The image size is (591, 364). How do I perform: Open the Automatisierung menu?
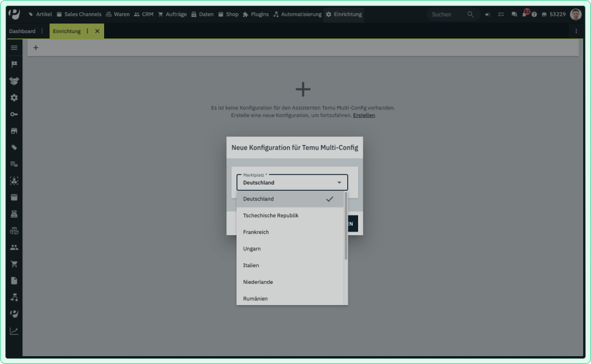click(297, 14)
